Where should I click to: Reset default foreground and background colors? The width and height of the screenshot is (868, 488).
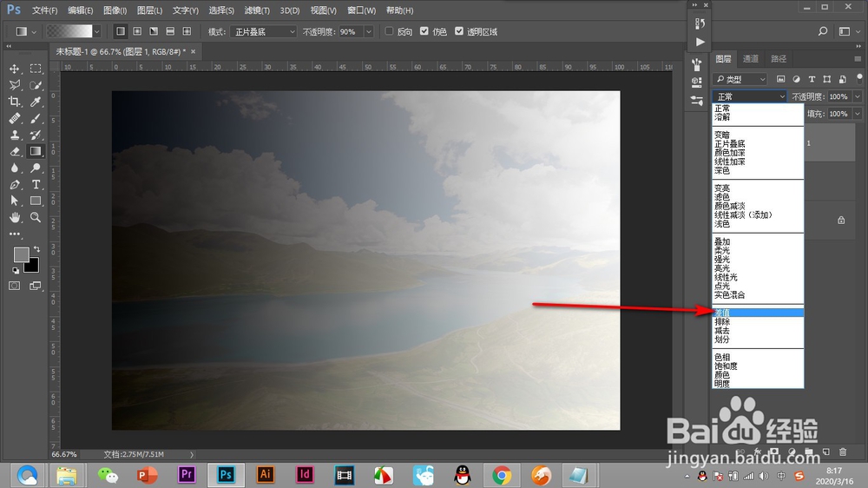click(x=16, y=270)
